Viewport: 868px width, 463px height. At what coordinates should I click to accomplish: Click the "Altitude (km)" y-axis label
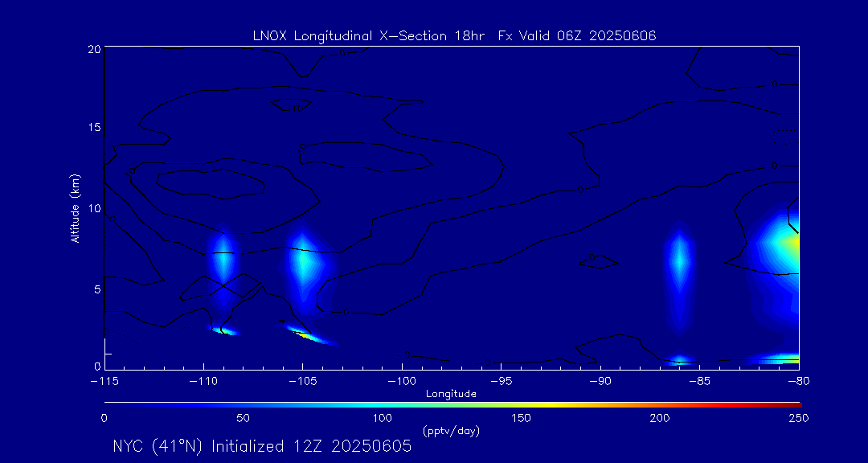click(x=76, y=207)
